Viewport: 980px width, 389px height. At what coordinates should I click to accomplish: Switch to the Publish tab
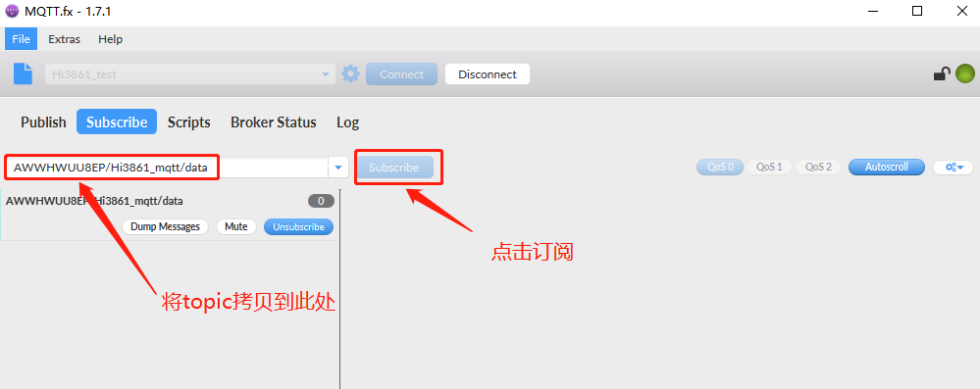(x=43, y=122)
